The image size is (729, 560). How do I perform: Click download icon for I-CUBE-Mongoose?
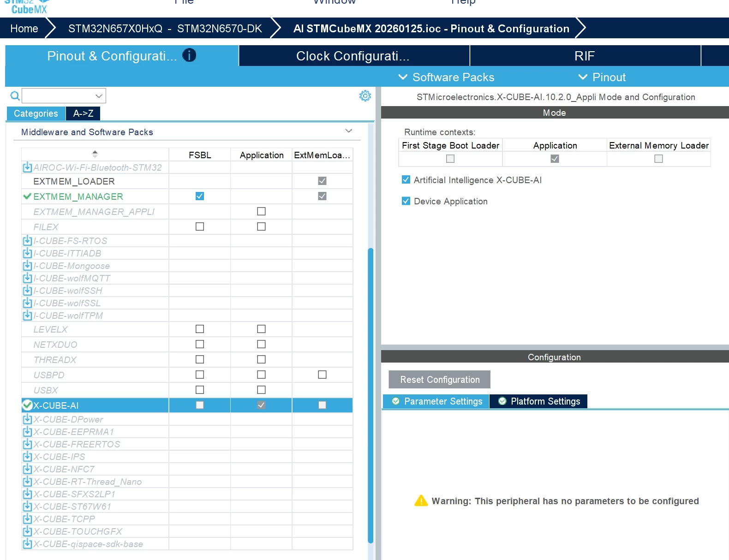27,265
